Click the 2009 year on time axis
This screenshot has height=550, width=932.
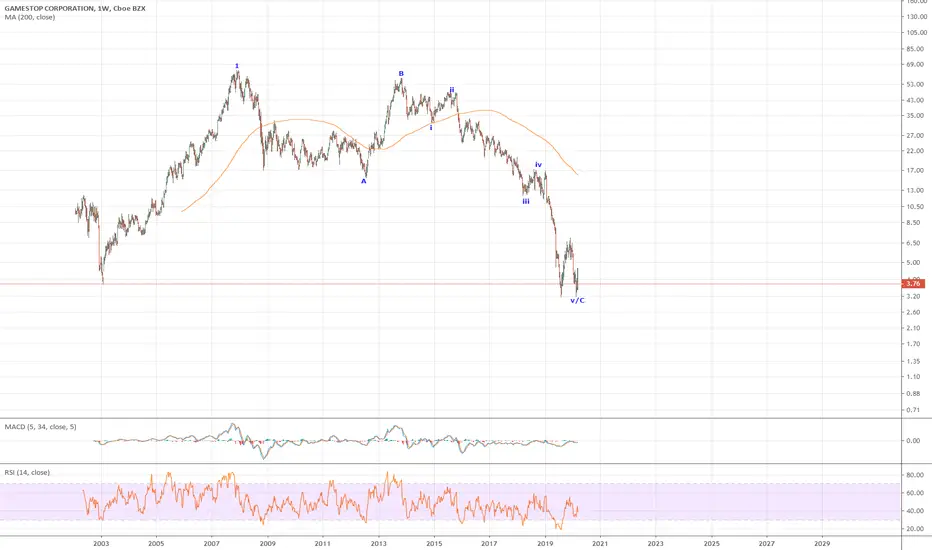[267, 543]
